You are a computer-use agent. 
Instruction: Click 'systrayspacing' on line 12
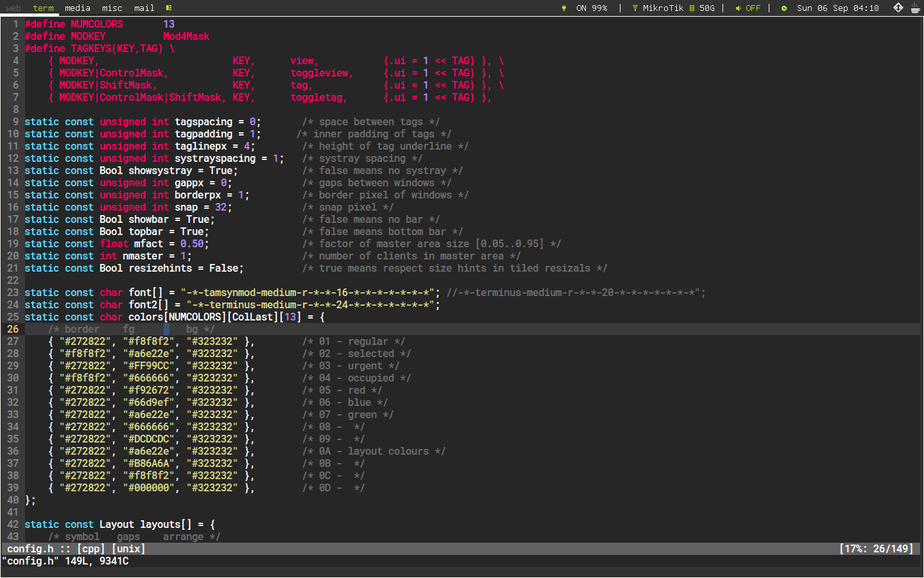(215, 159)
